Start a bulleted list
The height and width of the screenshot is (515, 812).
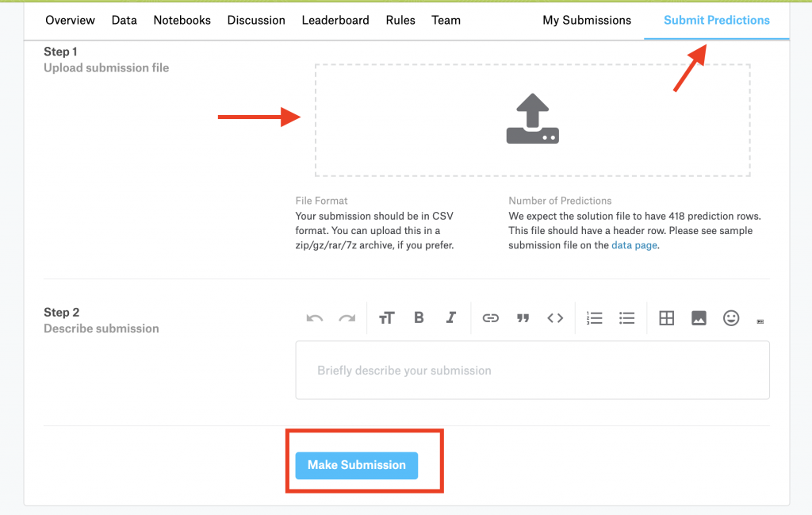pos(627,318)
